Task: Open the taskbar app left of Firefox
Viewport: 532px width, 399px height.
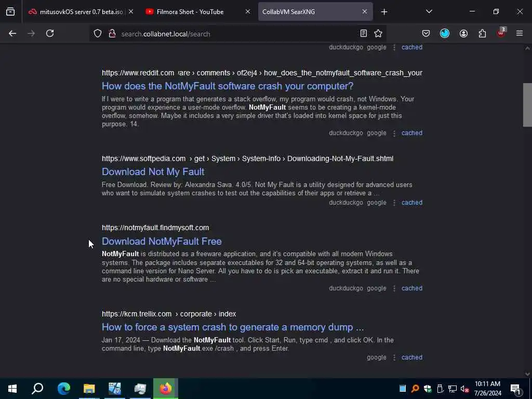Action: coord(140,389)
